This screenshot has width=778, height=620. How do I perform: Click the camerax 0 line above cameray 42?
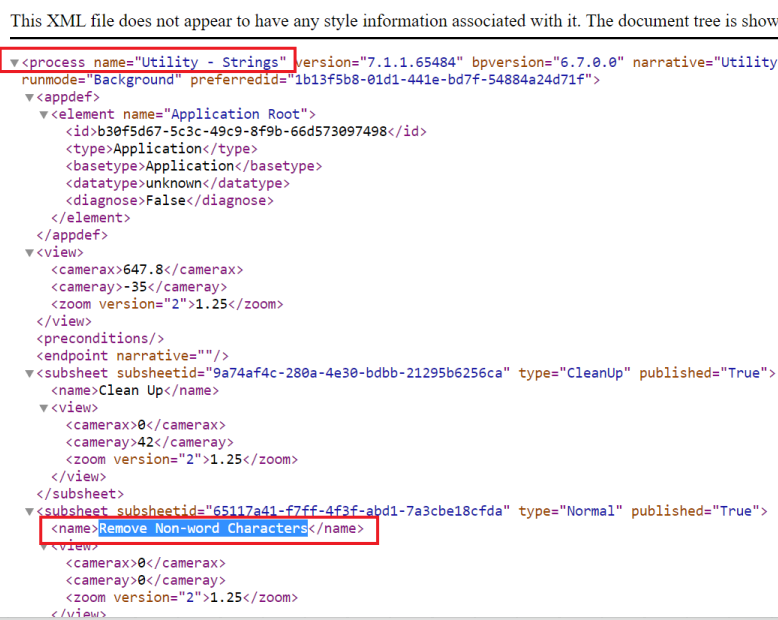point(146,425)
